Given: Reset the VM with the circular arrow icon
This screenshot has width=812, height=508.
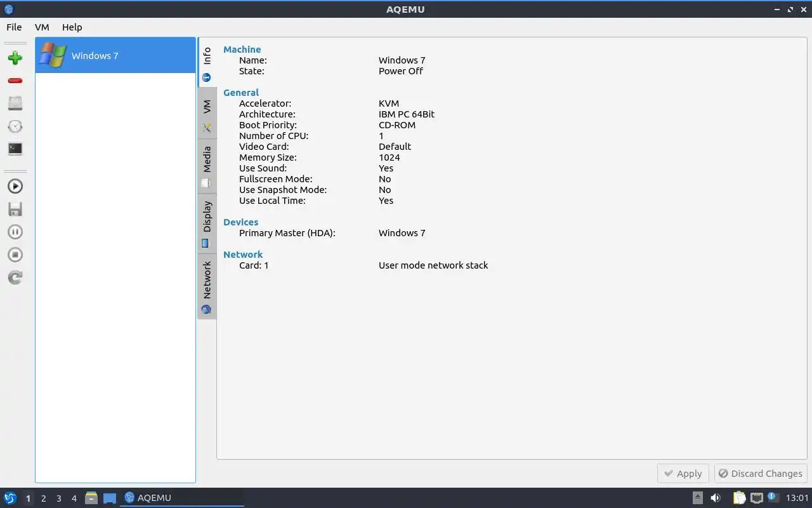Looking at the screenshot, I should pyautogui.click(x=15, y=277).
